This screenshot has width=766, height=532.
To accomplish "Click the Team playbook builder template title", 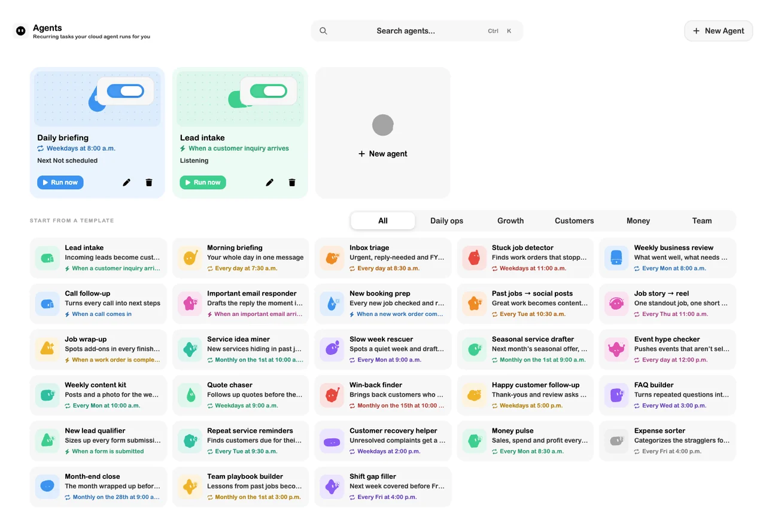I will [x=245, y=477].
